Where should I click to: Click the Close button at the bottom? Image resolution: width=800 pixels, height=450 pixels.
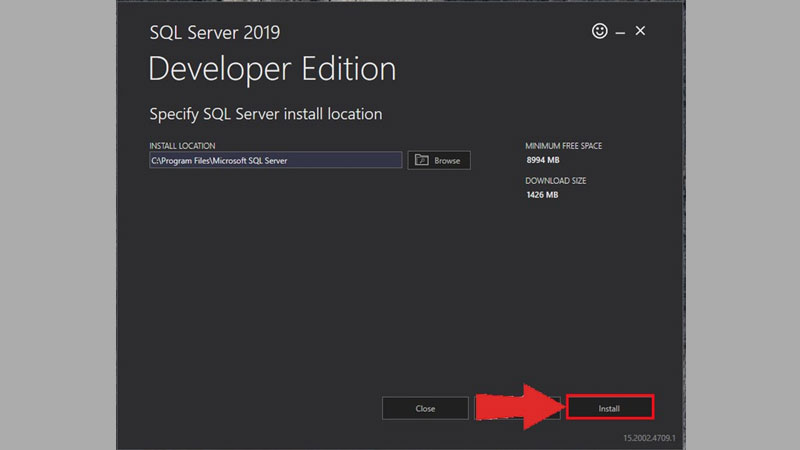[425, 408]
